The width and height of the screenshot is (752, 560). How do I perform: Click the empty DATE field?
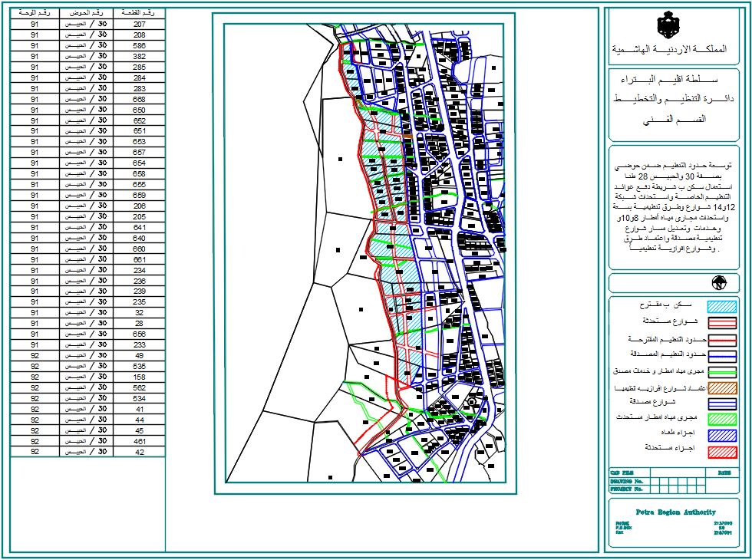[x=721, y=484]
